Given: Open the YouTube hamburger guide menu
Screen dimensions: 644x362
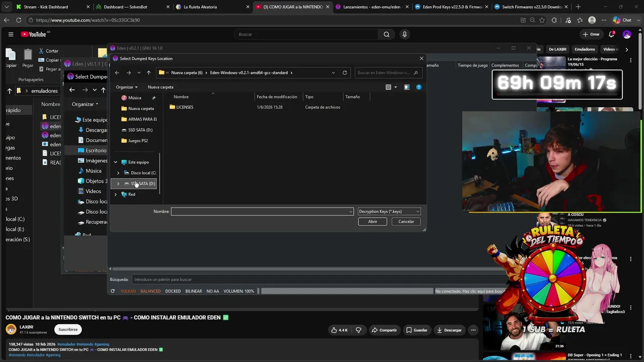Looking at the screenshot, I should [x=11, y=34].
